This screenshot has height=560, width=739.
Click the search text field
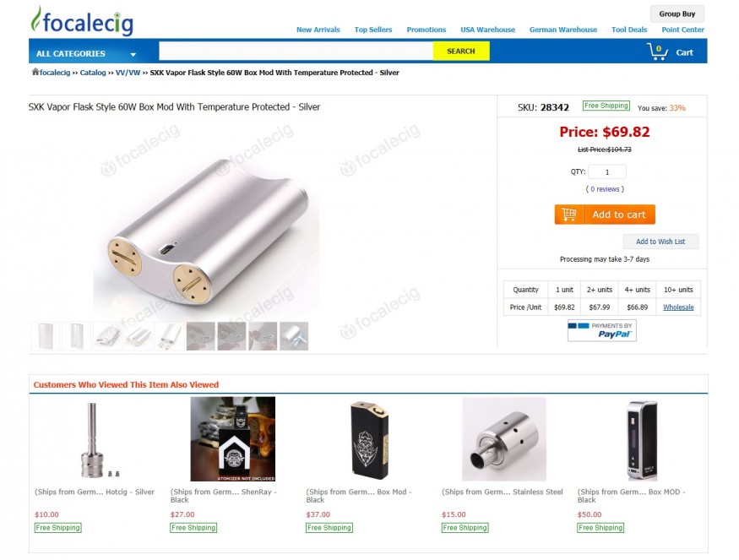296,51
